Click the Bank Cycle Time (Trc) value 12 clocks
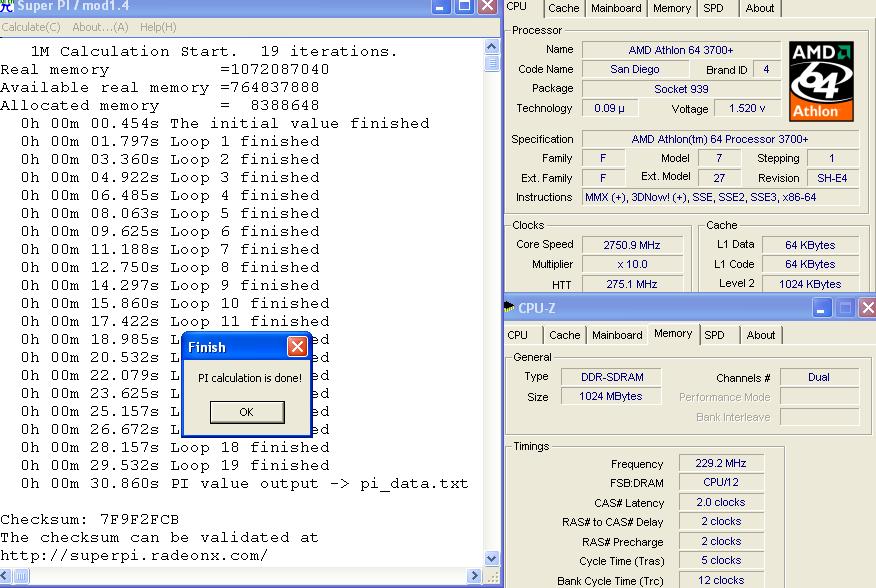 [x=721, y=580]
